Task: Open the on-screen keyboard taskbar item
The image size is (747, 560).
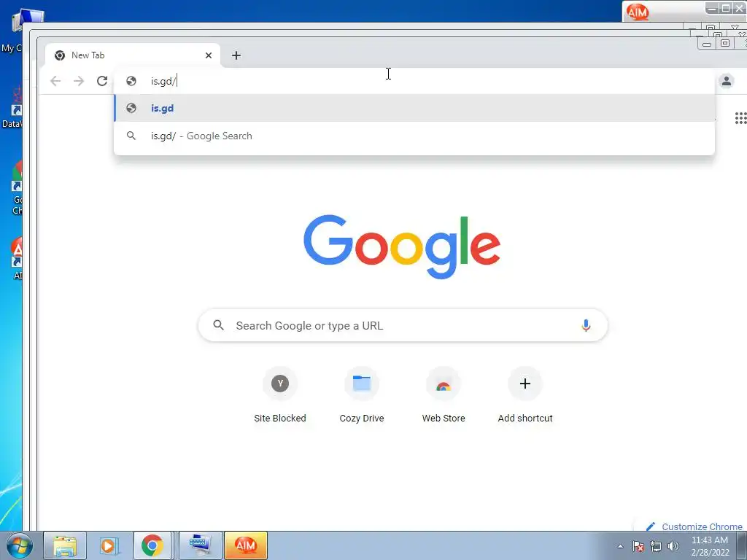Action: point(200,545)
